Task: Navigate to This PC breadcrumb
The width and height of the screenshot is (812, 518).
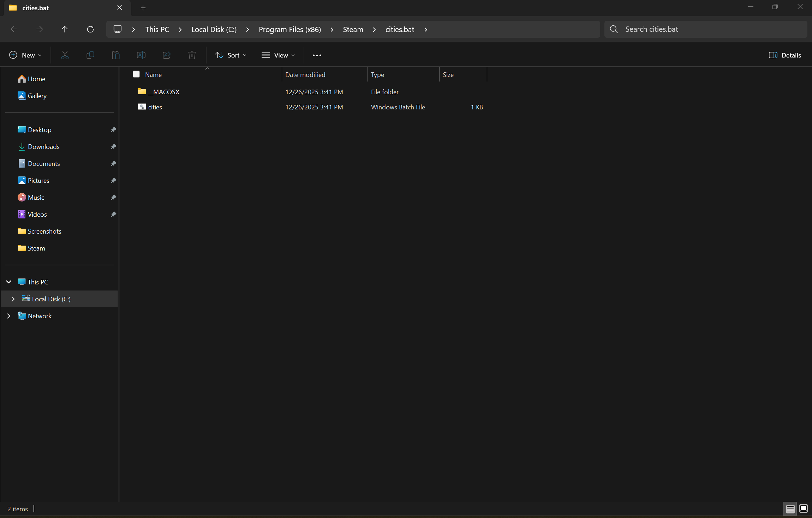Action: pos(157,30)
